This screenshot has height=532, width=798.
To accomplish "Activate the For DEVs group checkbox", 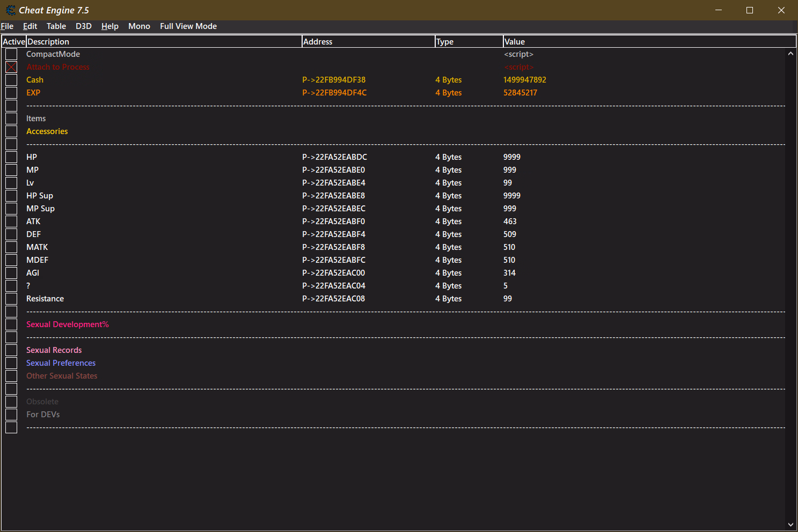I will tap(11, 415).
